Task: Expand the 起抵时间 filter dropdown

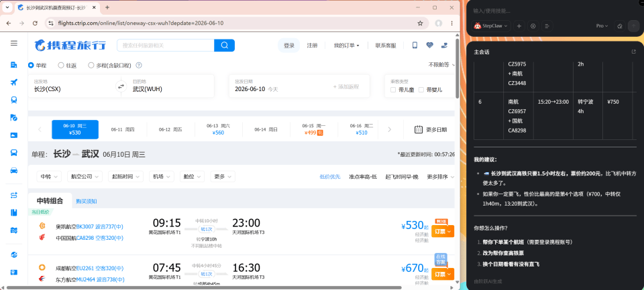Action: (125, 176)
